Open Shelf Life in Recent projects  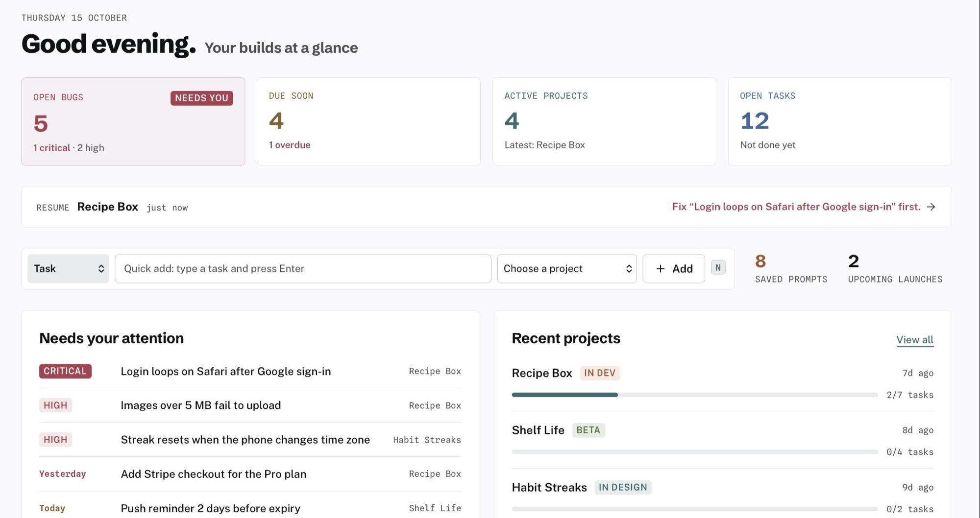coord(538,430)
